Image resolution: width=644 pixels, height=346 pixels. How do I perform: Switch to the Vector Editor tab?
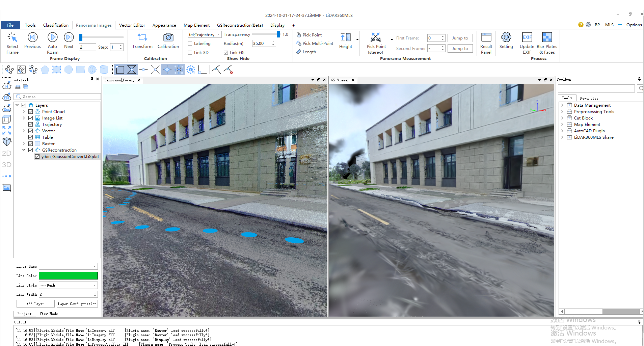pos(132,25)
